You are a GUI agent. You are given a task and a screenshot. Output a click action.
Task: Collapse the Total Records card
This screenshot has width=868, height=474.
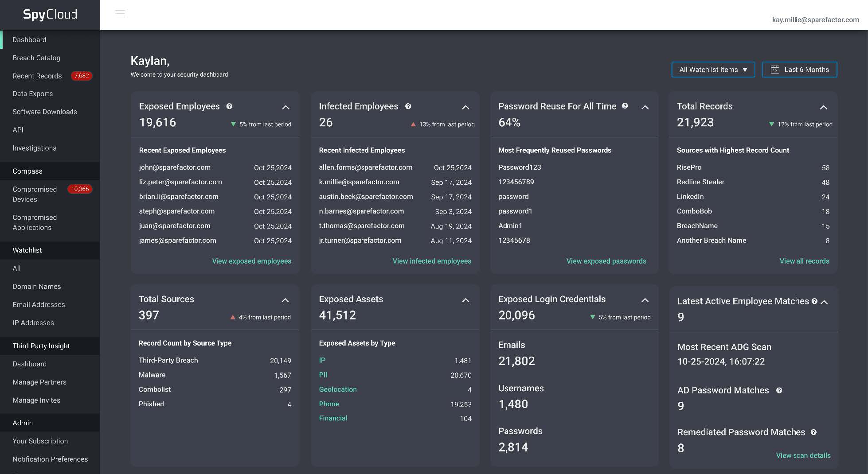pos(823,107)
